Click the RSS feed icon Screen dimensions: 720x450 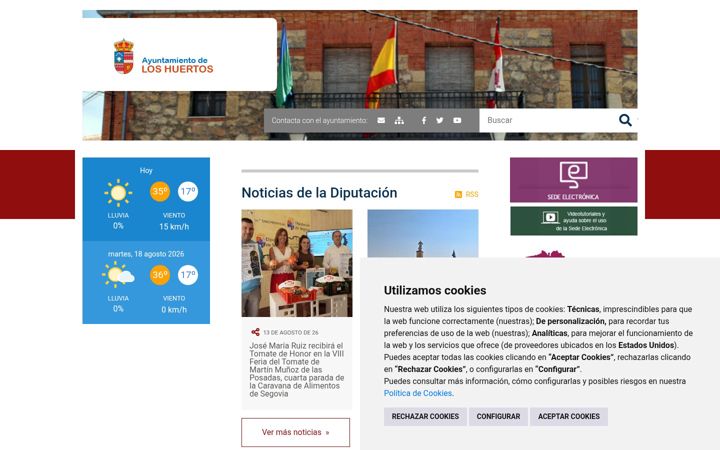[458, 194]
